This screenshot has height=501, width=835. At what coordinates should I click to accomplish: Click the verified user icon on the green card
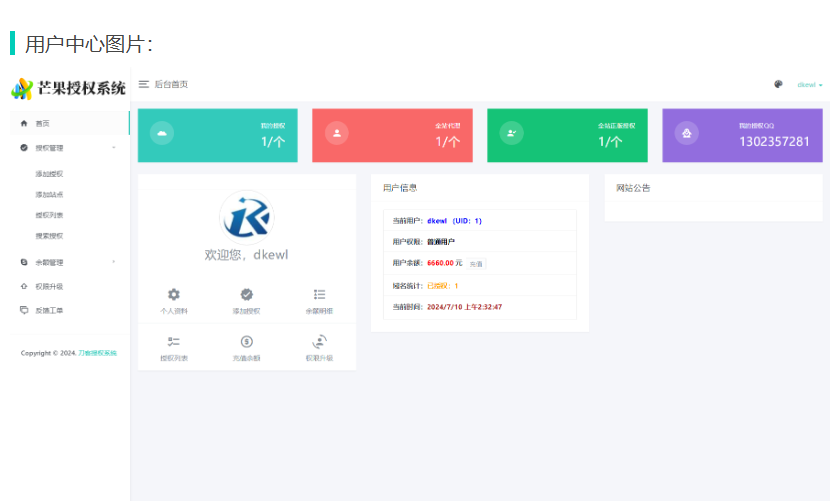[511, 133]
